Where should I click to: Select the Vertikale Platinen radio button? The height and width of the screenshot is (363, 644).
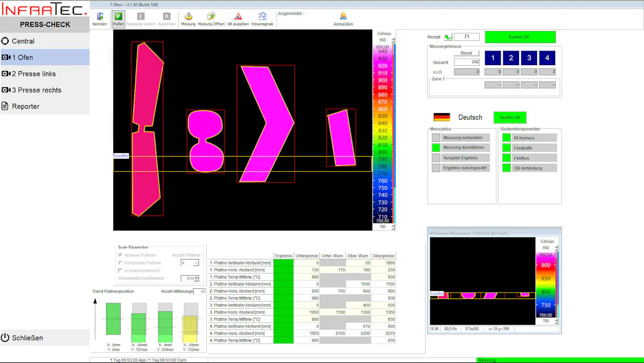pyautogui.click(x=120, y=255)
